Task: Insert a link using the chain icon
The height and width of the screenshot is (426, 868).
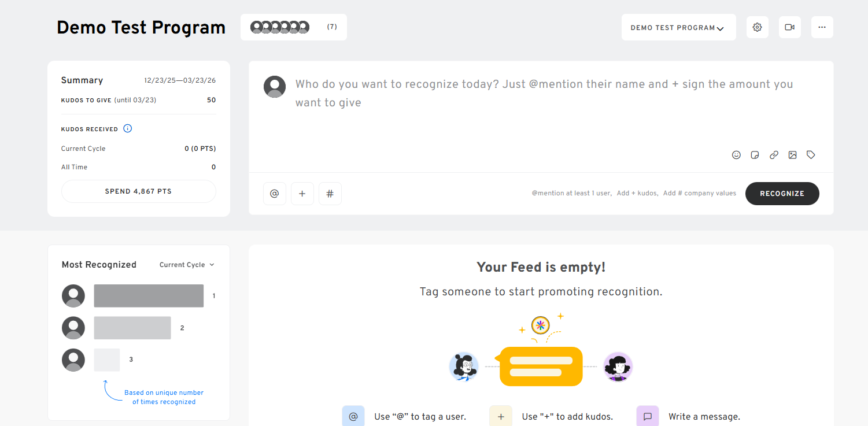Action: point(774,155)
